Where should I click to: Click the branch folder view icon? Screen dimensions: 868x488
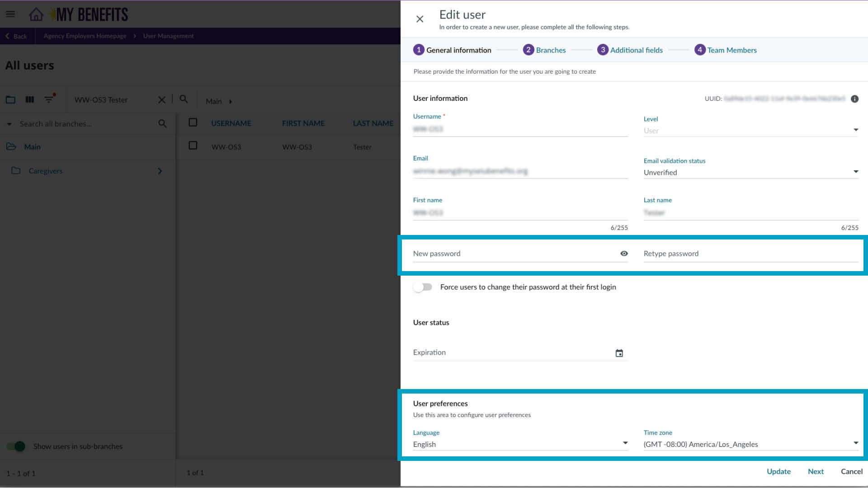coord(10,99)
